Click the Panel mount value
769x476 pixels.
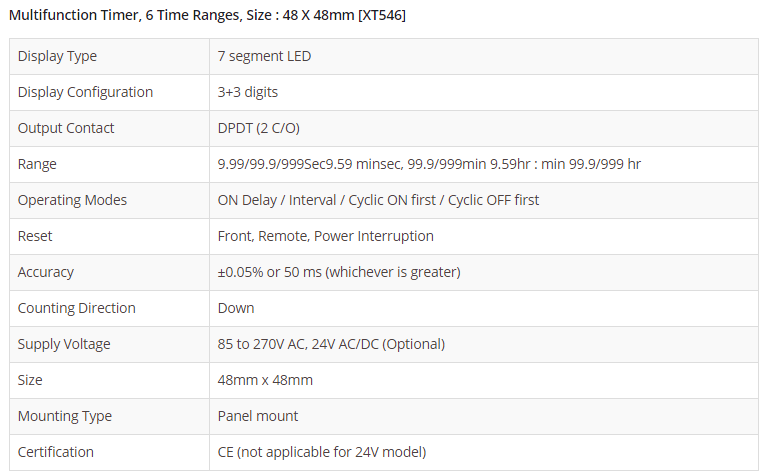(257, 416)
